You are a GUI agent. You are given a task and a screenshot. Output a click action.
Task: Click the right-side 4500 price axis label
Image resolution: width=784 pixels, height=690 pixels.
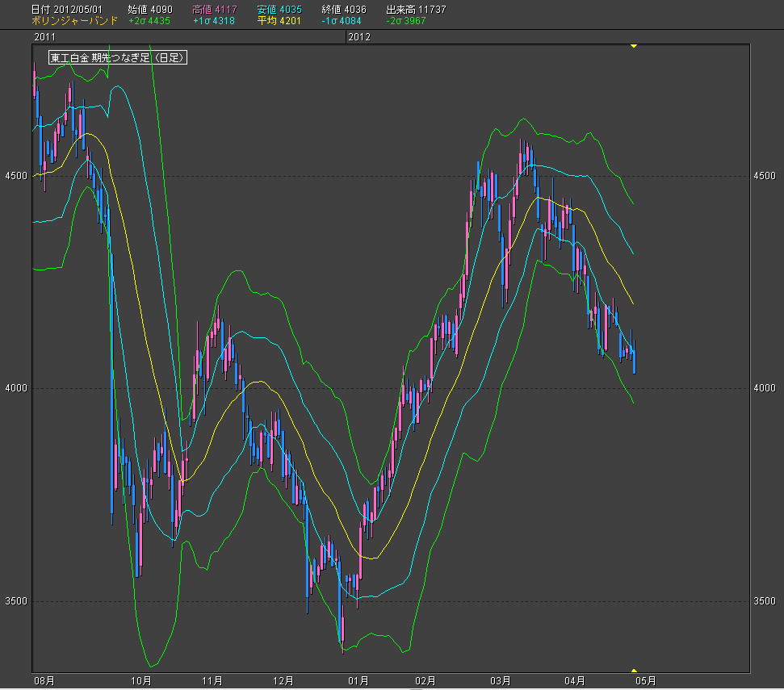click(x=763, y=176)
